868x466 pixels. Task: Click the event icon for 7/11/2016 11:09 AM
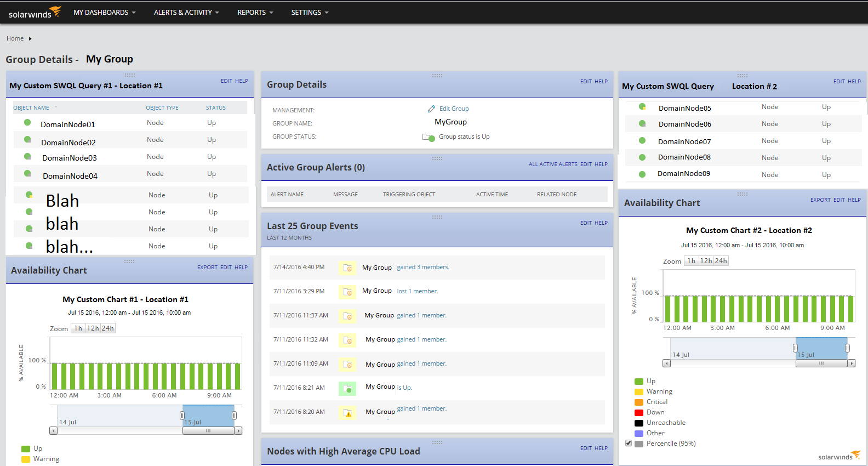pyautogui.click(x=347, y=364)
